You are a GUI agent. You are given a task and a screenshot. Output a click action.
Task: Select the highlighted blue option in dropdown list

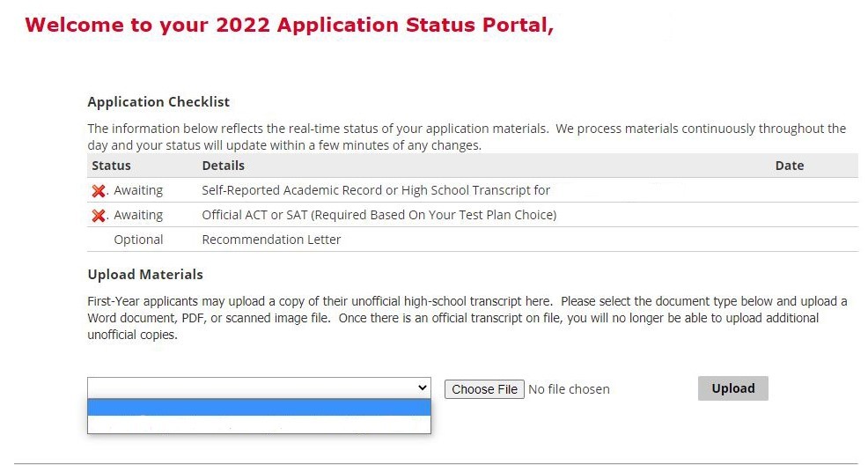click(x=259, y=408)
